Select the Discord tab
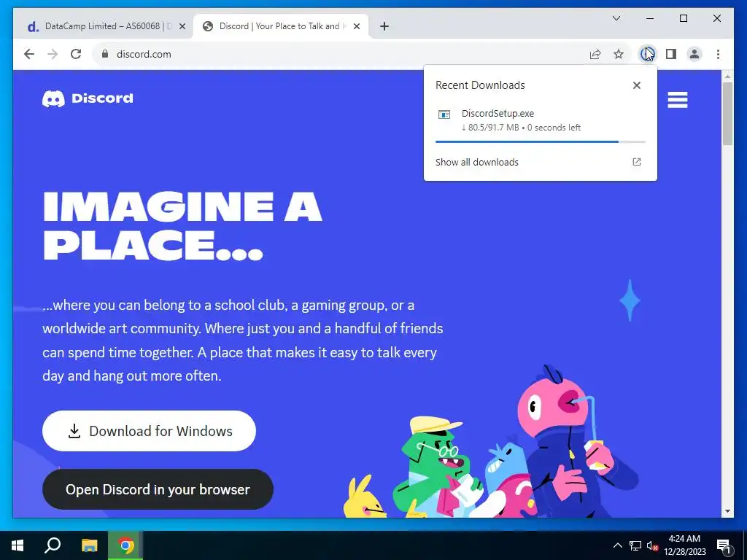This screenshot has height=560, width=747. point(279,26)
